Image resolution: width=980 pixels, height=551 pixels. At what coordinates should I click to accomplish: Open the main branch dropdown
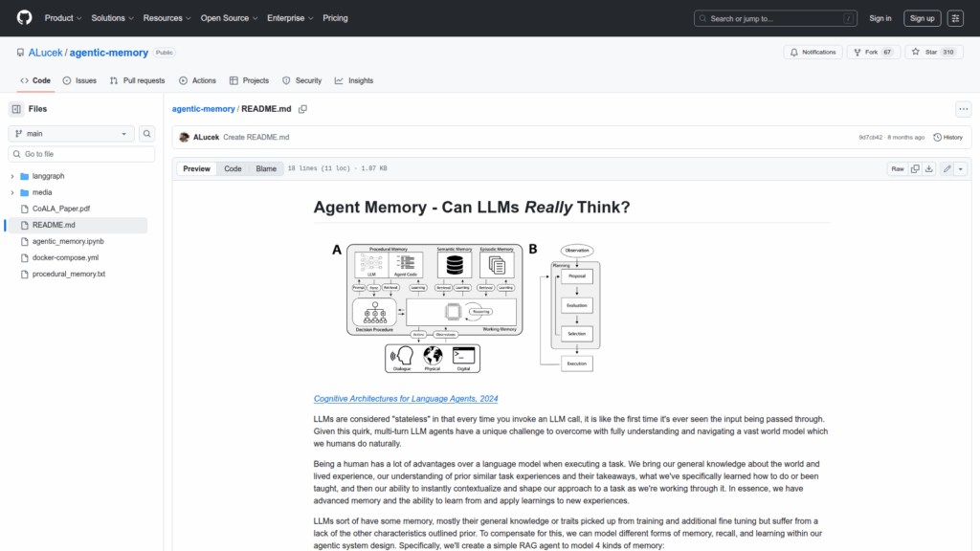pyautogui.click(x=72, y=134)
